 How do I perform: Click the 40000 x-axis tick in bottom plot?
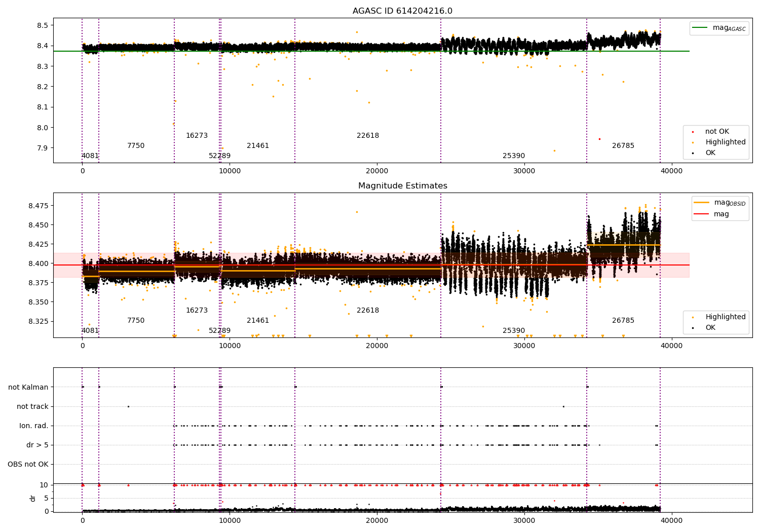click(x=672, y=520)
